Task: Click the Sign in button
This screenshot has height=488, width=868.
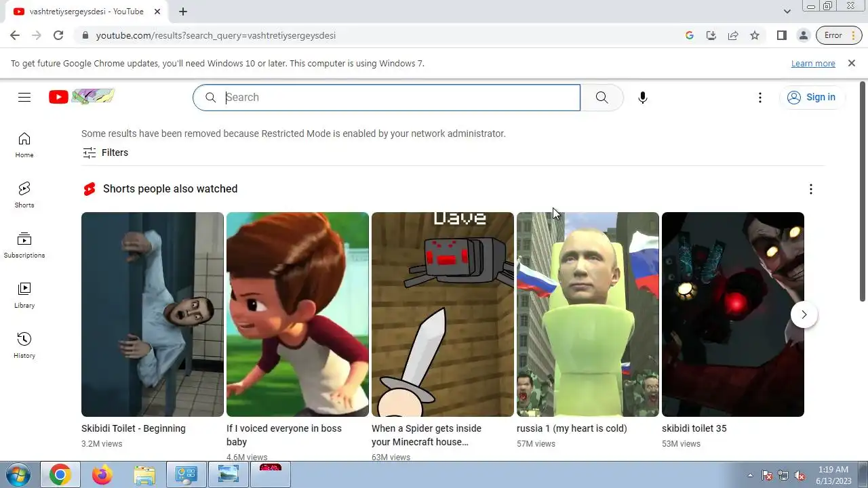Action: click(812, 98)
